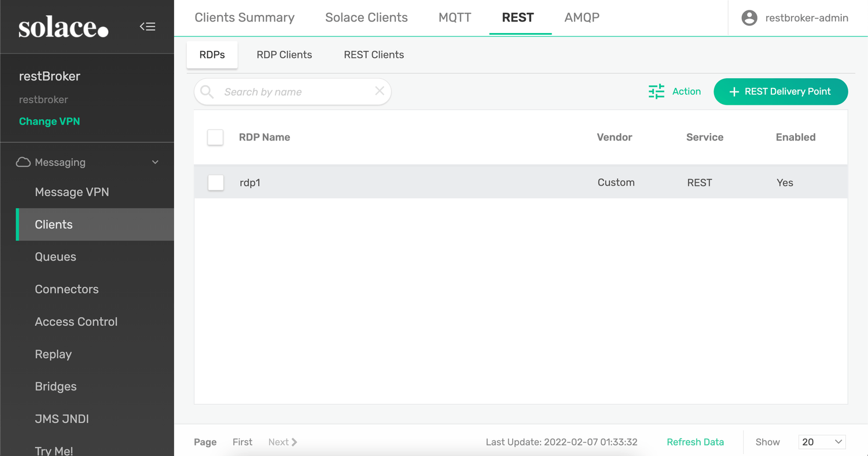This screenshot has height=456, width=868.
Task: Select all rows with the header checkbox
Action: pos(215,137)
